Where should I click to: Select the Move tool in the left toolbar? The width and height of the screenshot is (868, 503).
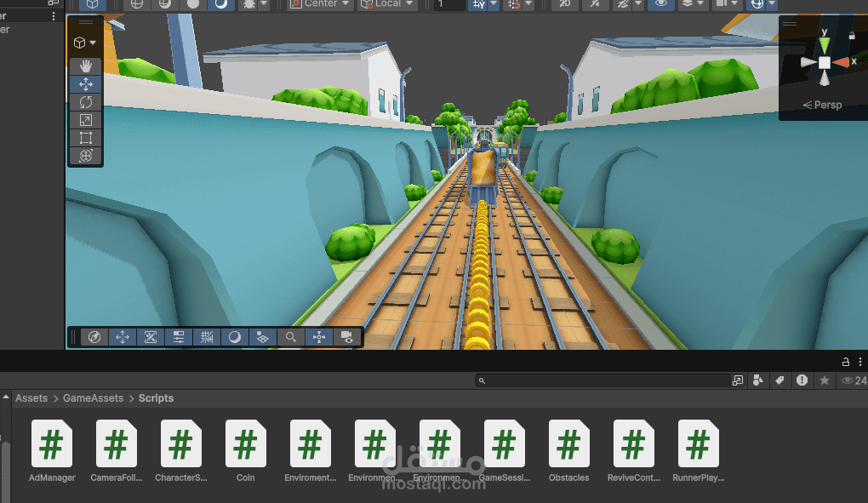click(85, 83)
